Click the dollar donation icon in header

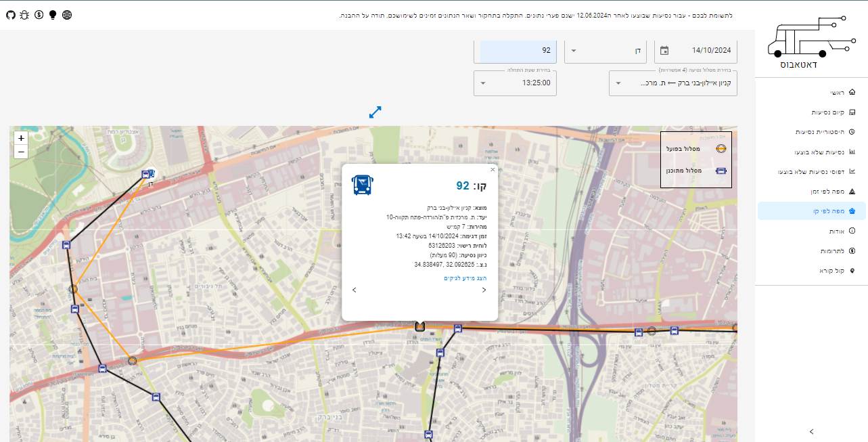coord(39,14)
